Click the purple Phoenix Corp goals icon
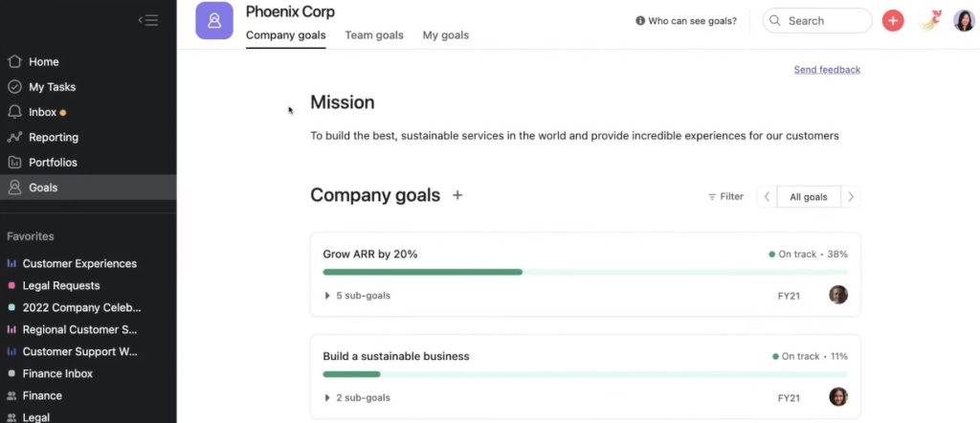 tap(214, 20)
